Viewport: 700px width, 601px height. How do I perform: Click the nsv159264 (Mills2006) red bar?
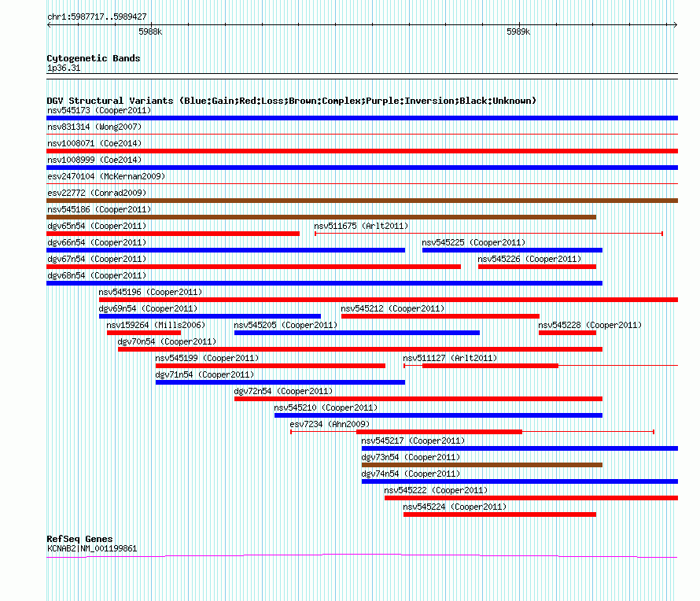pyautogui.click(x=144, y=333)
